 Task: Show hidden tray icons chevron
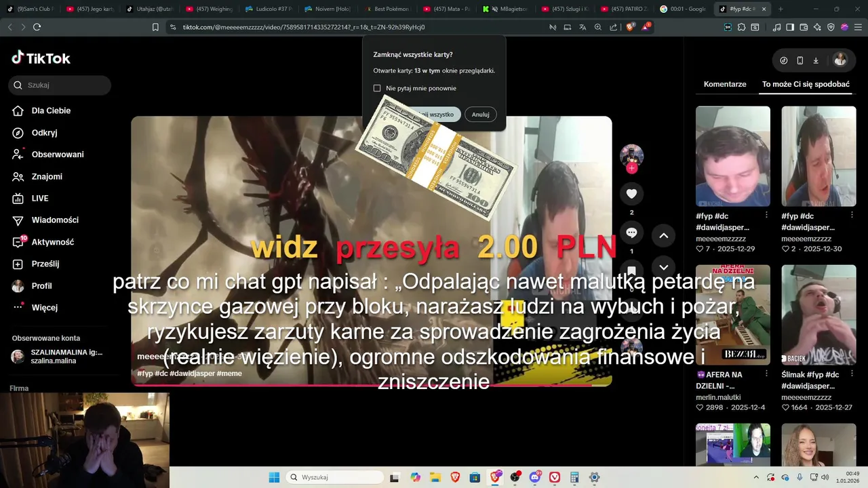[756, 477]
